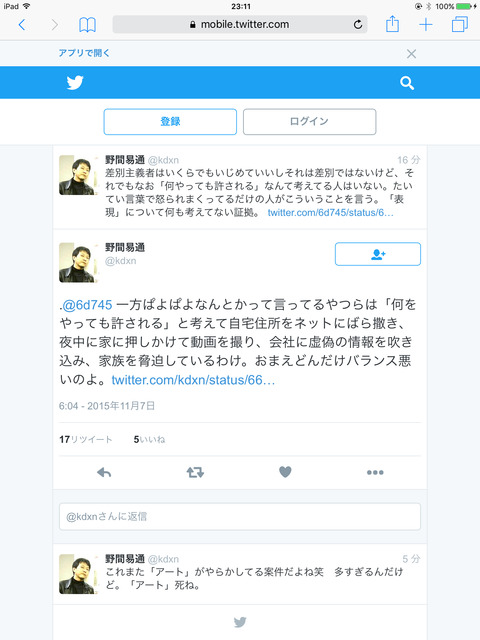Focus the @kdxnさんに返信 reply field

[x=240, y=517]
